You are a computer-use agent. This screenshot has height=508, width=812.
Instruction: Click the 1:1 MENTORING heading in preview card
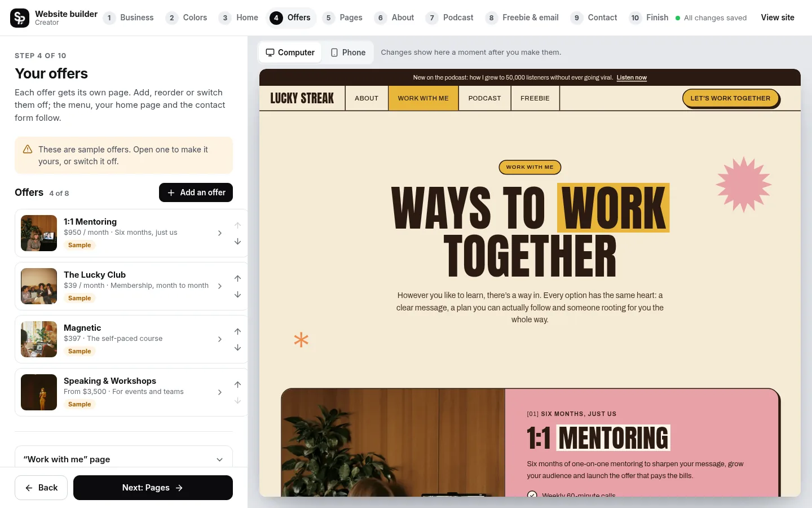(598, 438)
